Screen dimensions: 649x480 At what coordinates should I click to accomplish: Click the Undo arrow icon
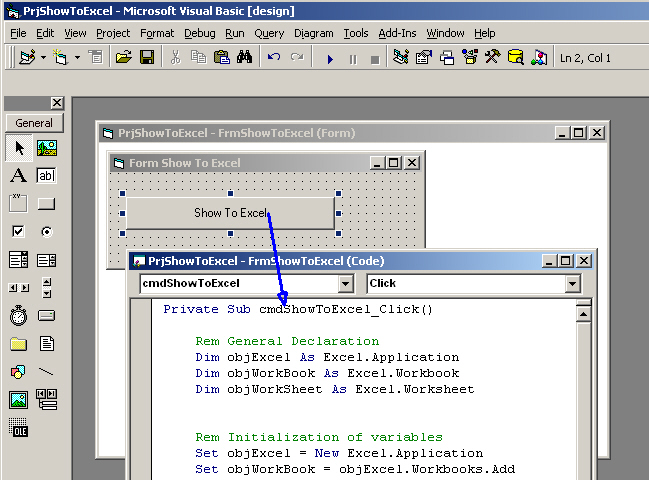coord(274,57)
